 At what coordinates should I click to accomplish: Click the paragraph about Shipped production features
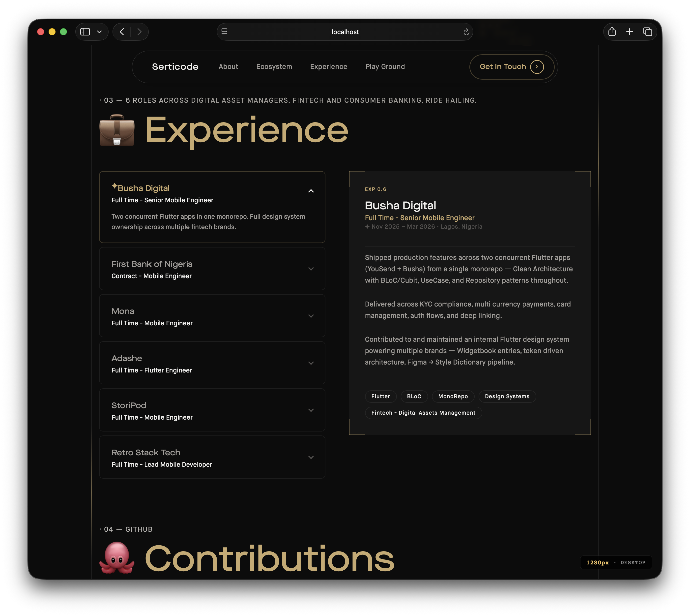click(x=469, y=269)
